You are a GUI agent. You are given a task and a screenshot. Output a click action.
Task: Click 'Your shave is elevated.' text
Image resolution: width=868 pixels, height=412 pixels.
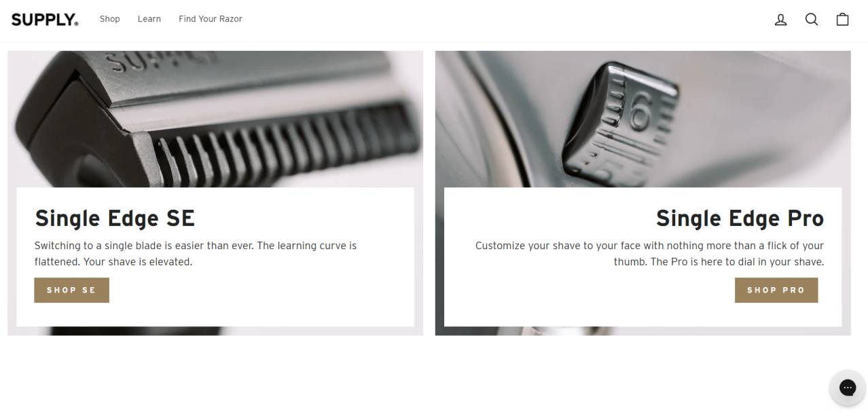(138, 262)
